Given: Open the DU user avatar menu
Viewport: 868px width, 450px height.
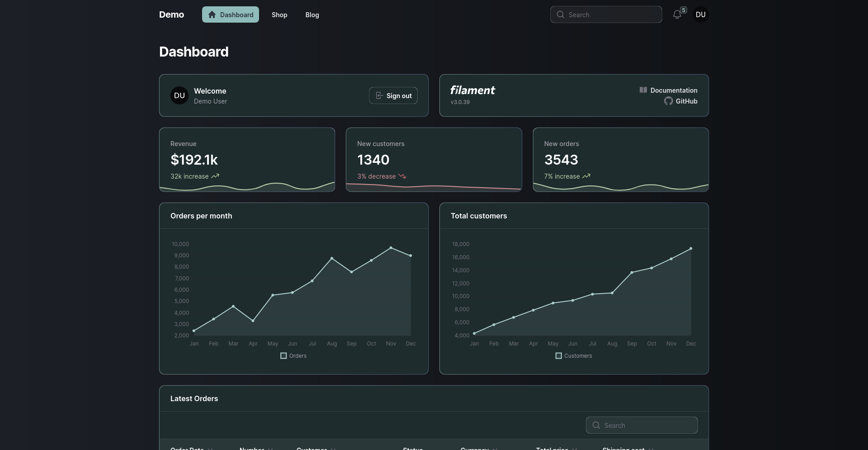Looking at the screenshot, I should tap(700, 15).
